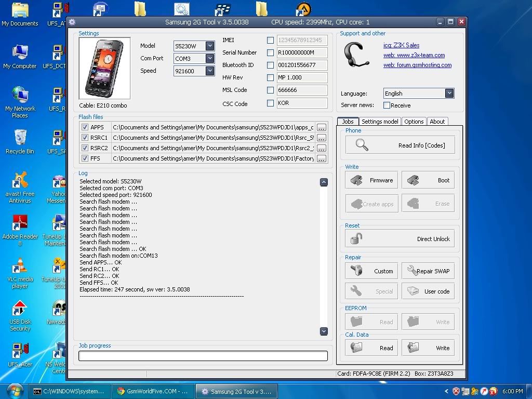Viewport: 532px width, 399px height.
Task: Expand hidden system tray icons arrow
Action: pyautogui.click(x=446, y=391)
